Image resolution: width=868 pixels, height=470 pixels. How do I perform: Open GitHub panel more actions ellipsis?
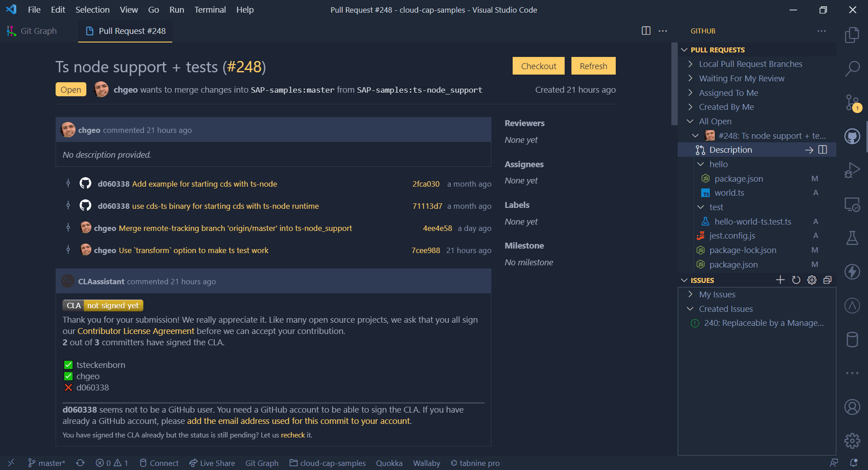(x=821, y=31)
